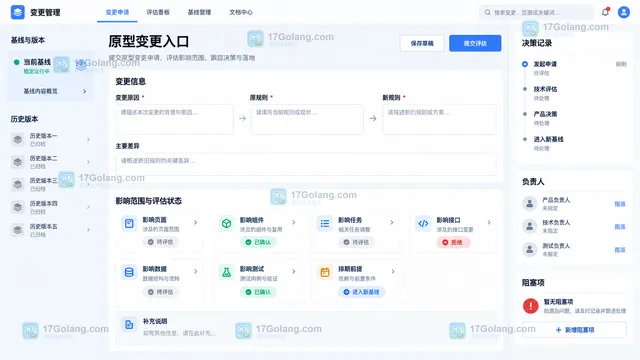Click 指派 link for 技术负责人
This screenshot has width=640, height=360.
tap(620, 227)
